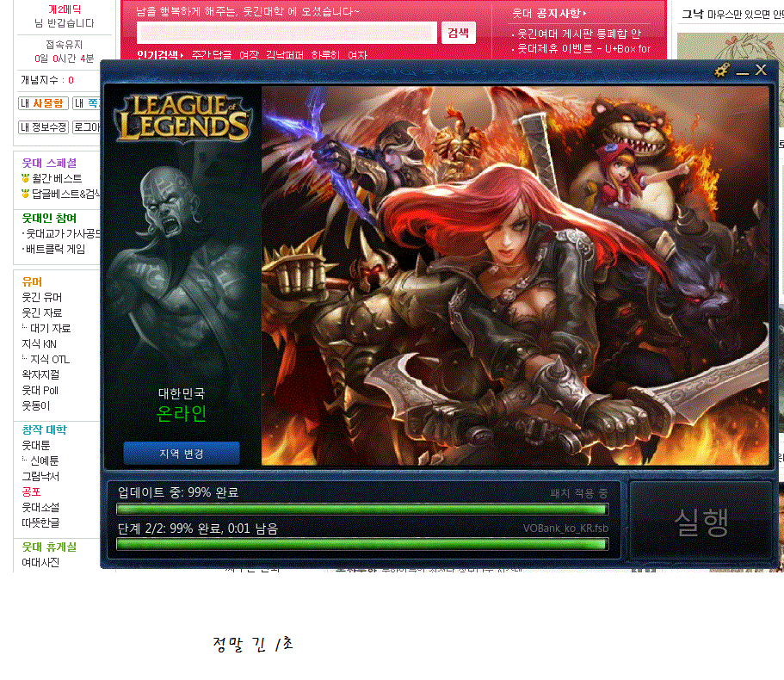
Task: Click the 창작 대학 category heading
Action: coord(44,430)
